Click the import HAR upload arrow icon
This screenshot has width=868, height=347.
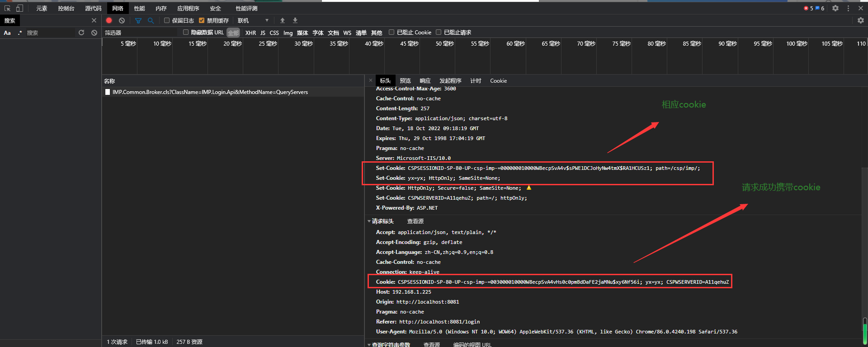pyautogui.click(x=283, y=20)
